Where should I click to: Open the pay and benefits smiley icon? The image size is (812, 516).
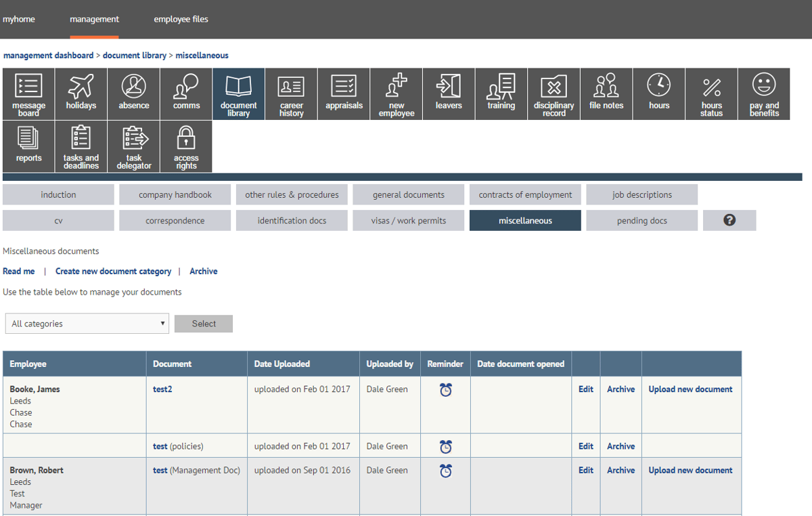click(764, 94)
